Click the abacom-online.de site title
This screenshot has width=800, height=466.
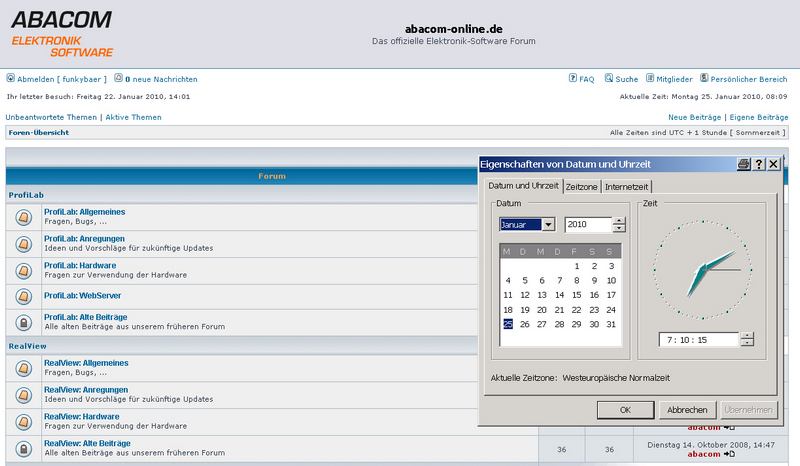pyautogui.click(x=454, y=29)
